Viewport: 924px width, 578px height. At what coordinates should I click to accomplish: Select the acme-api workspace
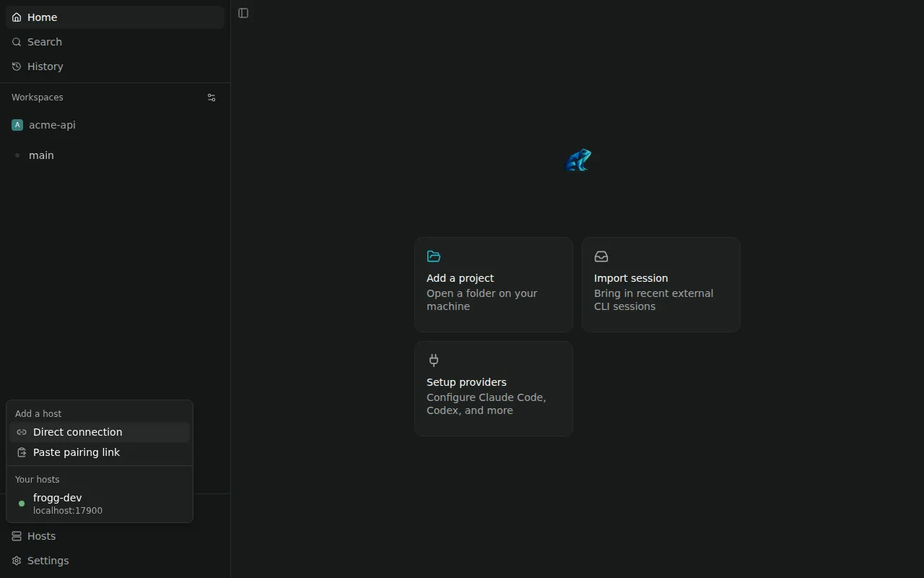pos(115,125)
